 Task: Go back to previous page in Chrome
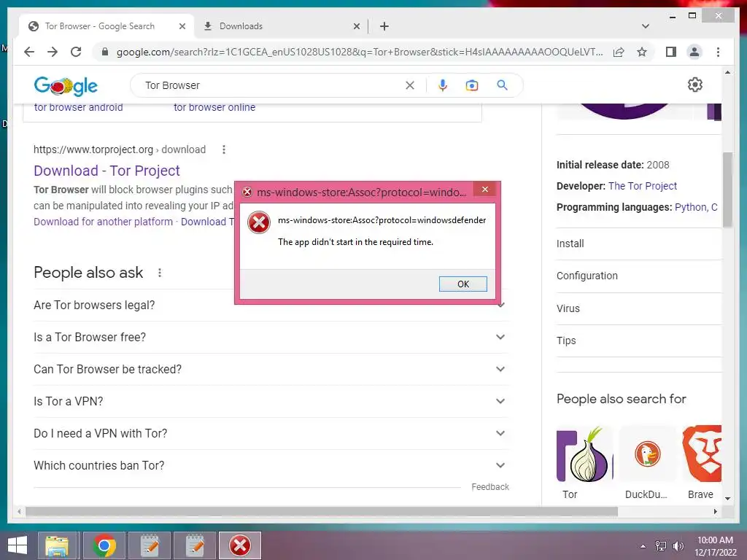[x=29, y=52]
